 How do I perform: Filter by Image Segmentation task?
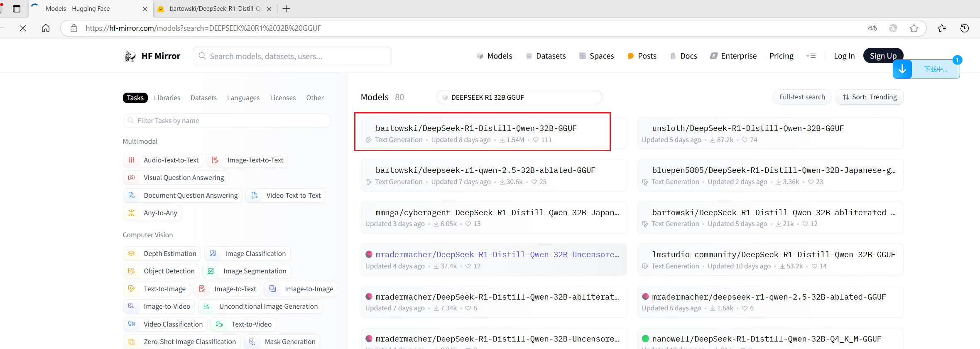[x=247, y=271]
